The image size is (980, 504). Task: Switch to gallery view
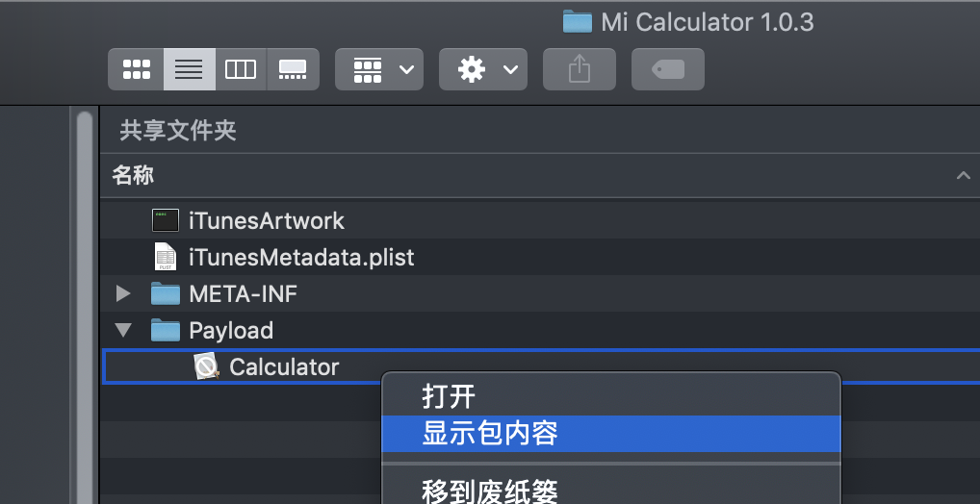(292, 69)
